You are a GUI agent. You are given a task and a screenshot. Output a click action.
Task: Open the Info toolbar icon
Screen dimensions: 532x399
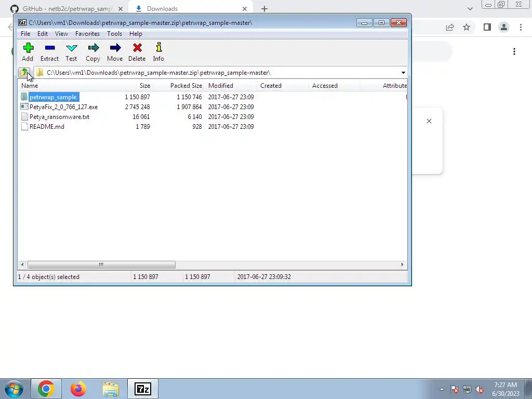159,47
